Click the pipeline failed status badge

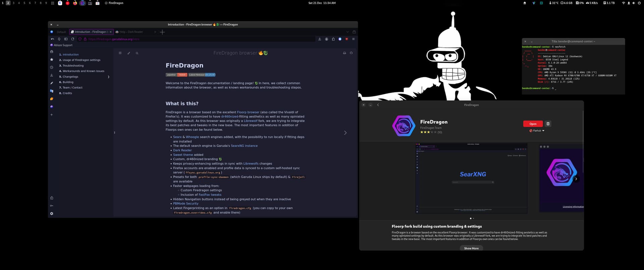(x=176, y=75)
